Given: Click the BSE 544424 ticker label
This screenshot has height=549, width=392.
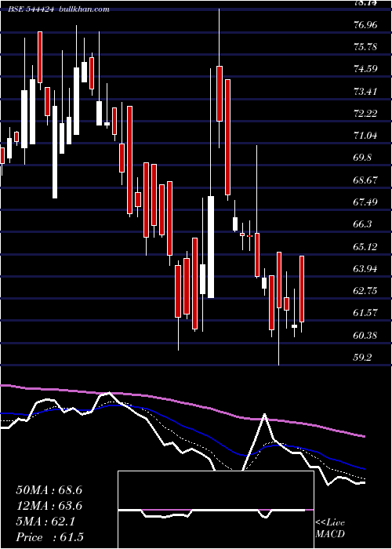Looking at the screenshot, I should pos(31,9).
